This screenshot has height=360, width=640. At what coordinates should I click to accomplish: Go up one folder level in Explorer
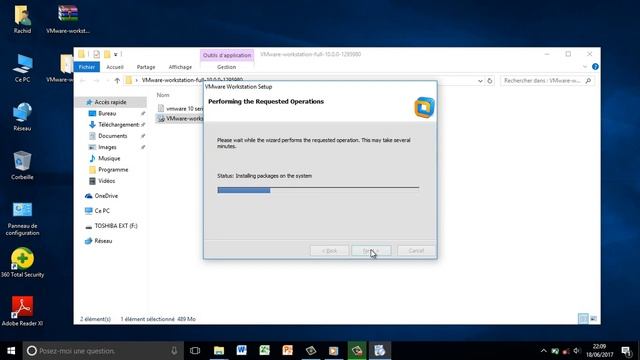[117, 81]
